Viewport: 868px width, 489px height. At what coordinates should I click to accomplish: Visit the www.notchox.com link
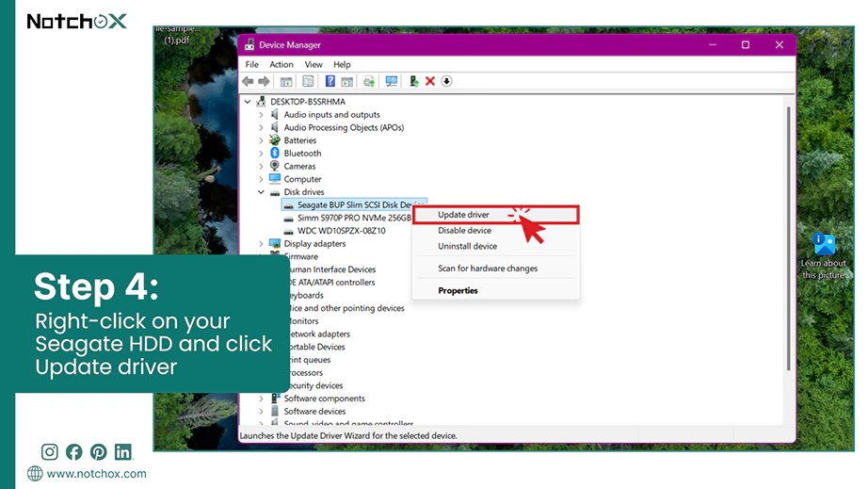pyautogui.click(x=96, y=474)
